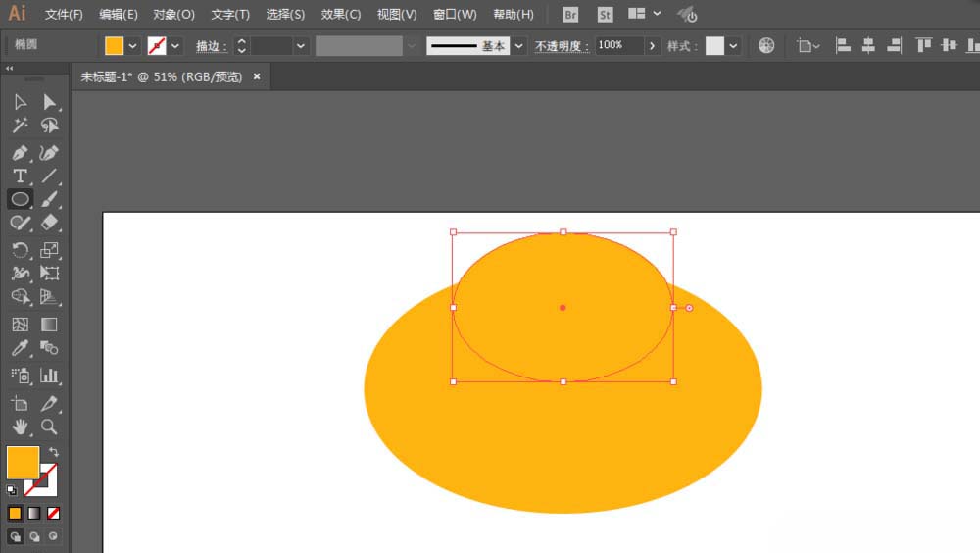
Task: Activate the Artboard tool
Action: tap(20, 404)
